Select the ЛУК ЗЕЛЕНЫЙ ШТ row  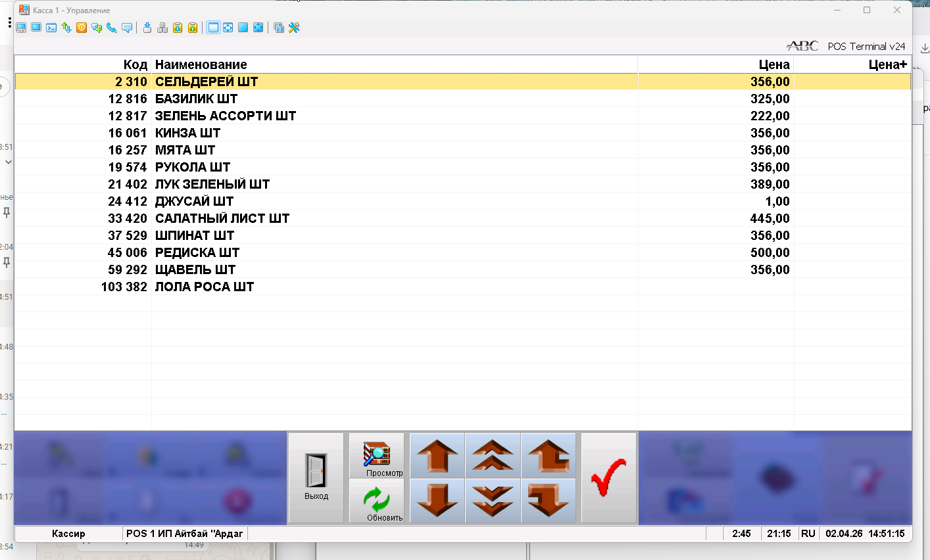tap(463, 184)
